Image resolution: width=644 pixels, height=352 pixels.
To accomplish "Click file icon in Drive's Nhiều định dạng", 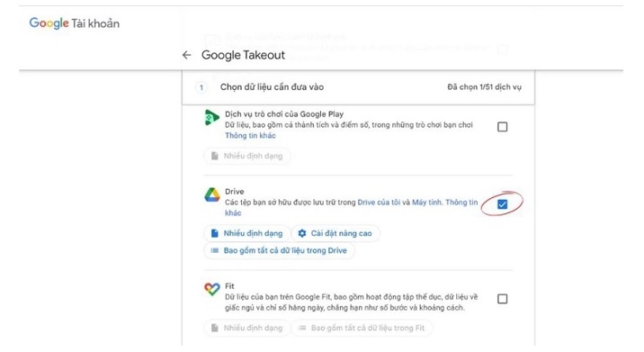I will coord(214,233).
